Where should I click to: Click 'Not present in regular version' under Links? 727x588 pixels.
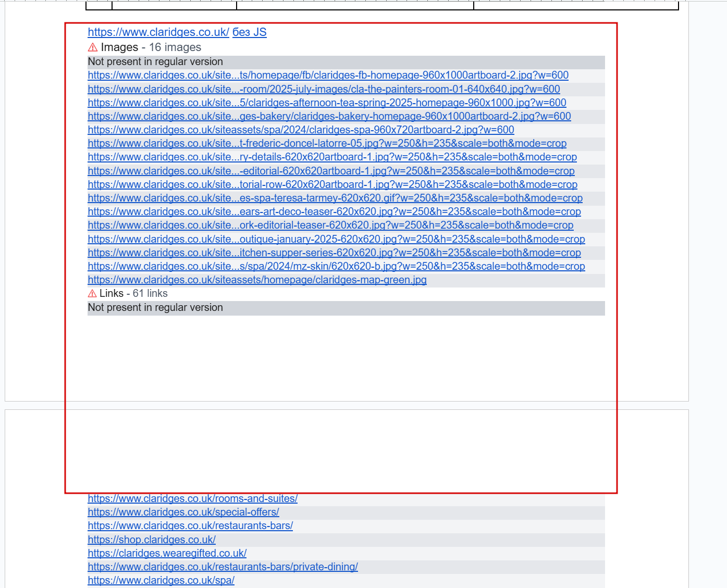coord(155,308)
